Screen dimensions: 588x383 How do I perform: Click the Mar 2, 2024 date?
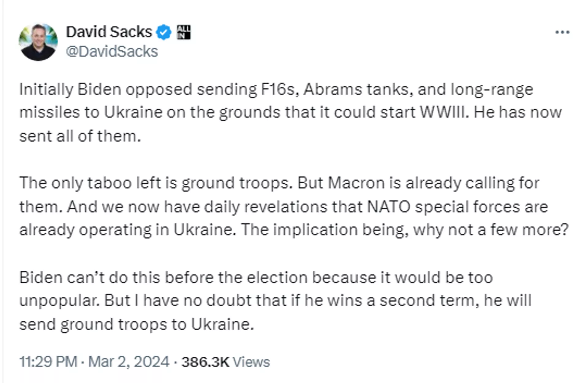129,362
